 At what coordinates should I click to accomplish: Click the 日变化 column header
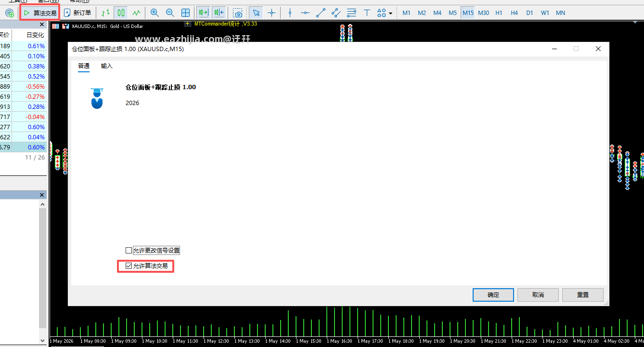pyautogui.click(x=35, y=35)
